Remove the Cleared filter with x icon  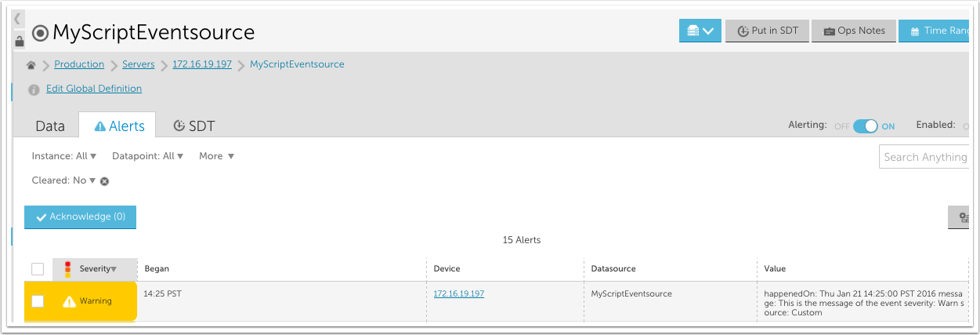(104, 181)
